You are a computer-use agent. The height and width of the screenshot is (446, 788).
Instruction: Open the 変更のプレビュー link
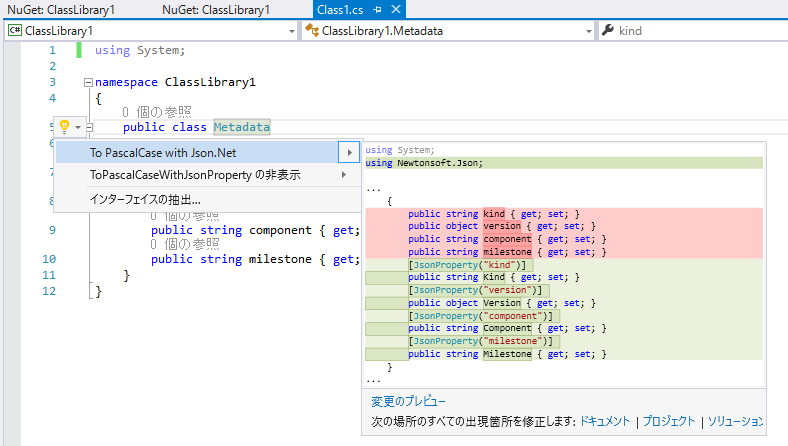(408, 401)
